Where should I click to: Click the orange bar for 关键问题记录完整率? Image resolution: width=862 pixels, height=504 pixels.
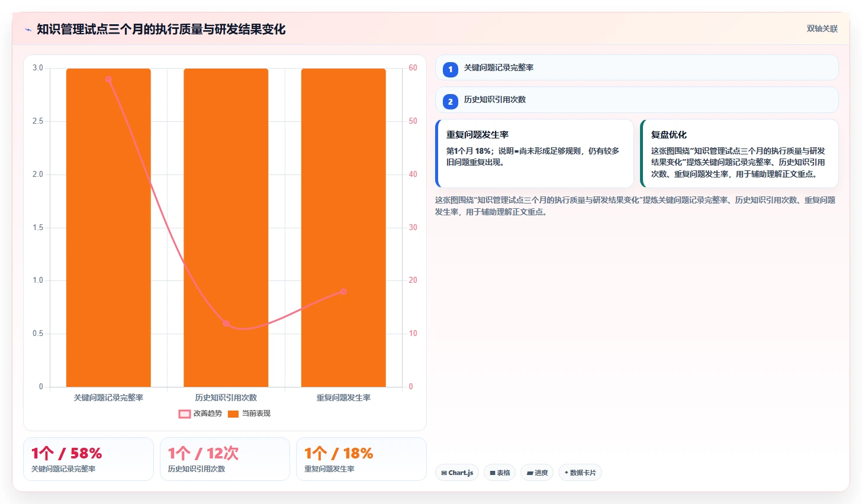click(x=108, y=227)
